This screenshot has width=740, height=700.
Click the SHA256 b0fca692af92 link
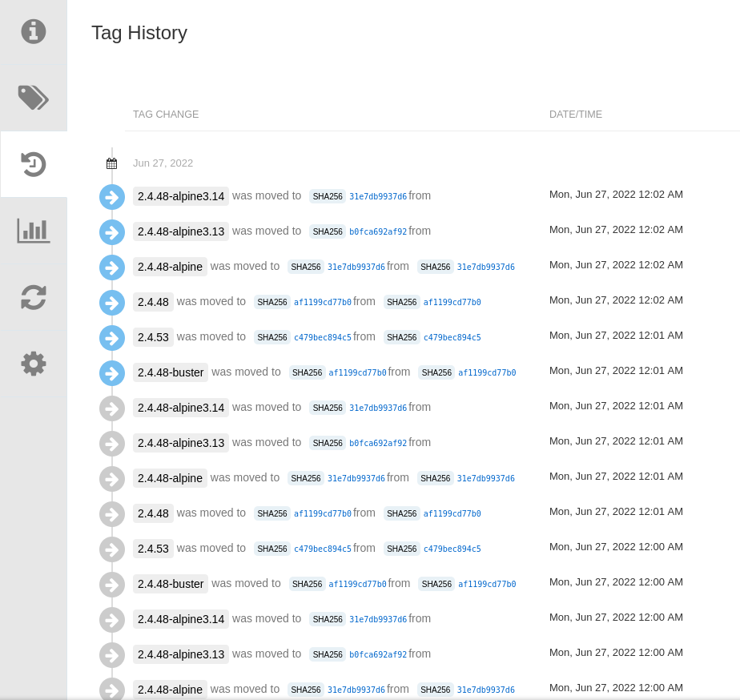pyautogui.click(x=378, y=231)
